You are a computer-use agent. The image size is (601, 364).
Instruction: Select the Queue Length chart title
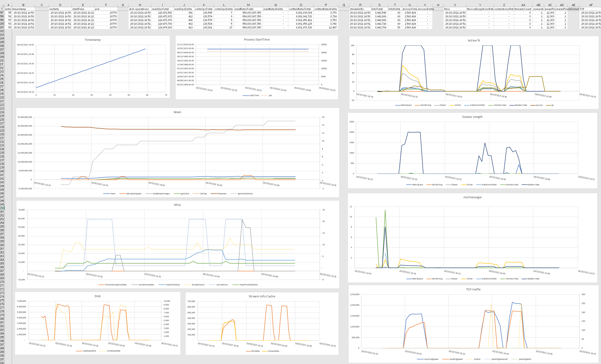pyautogui.click(x=472, y=117)
